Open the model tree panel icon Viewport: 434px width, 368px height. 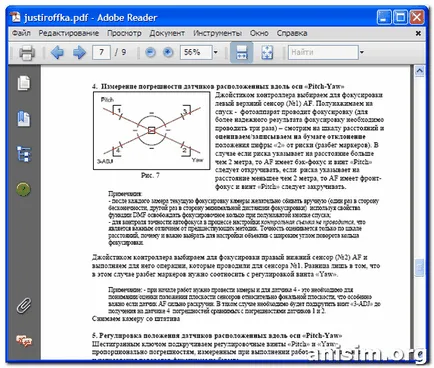[x=24, y=154]
